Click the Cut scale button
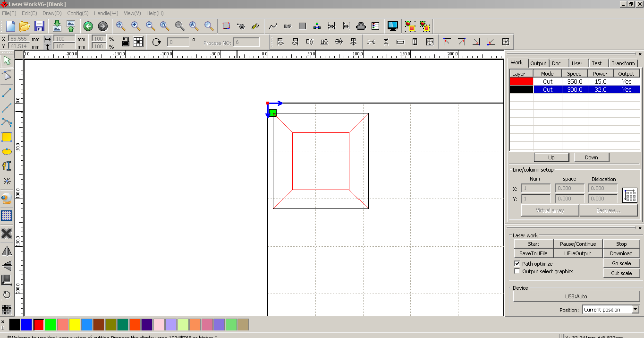 [621, 273]
